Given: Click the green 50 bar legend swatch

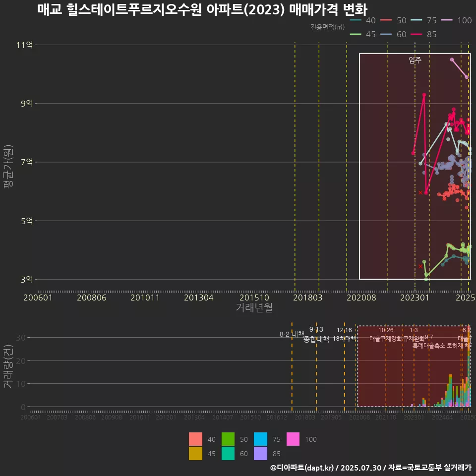Looking at the screenshot, I should pyautogui.click(x=228, y=439).
